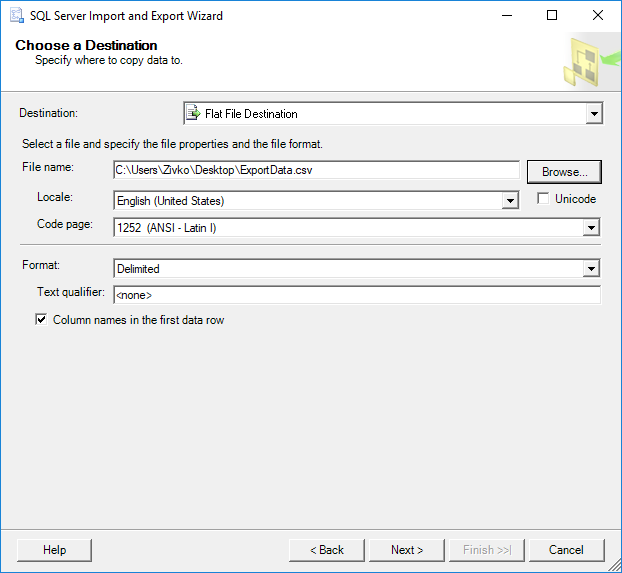This screenshot has width=622, height=573.
Task: Click the Help button
Action: pyautogui.click(x=54, y=550)
